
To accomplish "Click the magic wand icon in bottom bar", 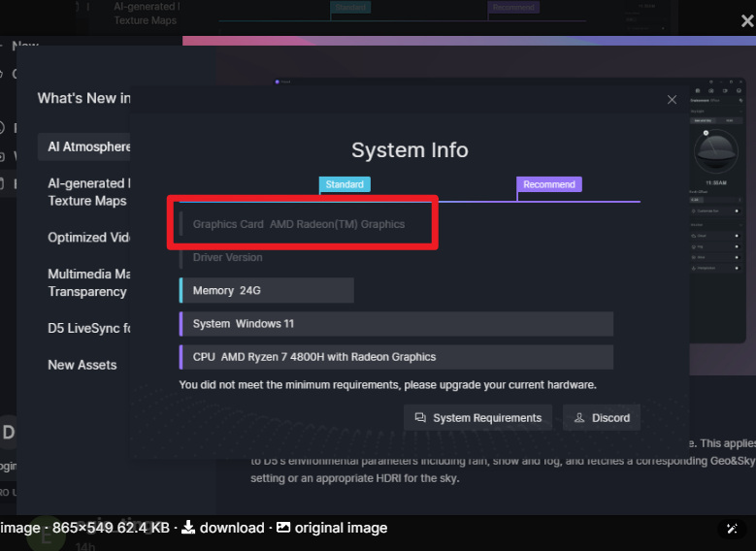I will [732, 529].
